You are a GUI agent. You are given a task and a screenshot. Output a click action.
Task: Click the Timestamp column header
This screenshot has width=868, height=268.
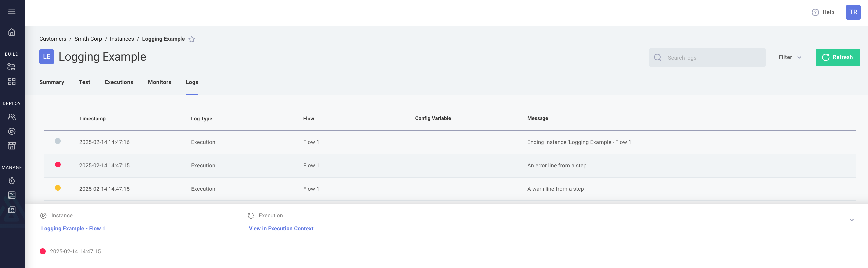click(x=92, y=119)
